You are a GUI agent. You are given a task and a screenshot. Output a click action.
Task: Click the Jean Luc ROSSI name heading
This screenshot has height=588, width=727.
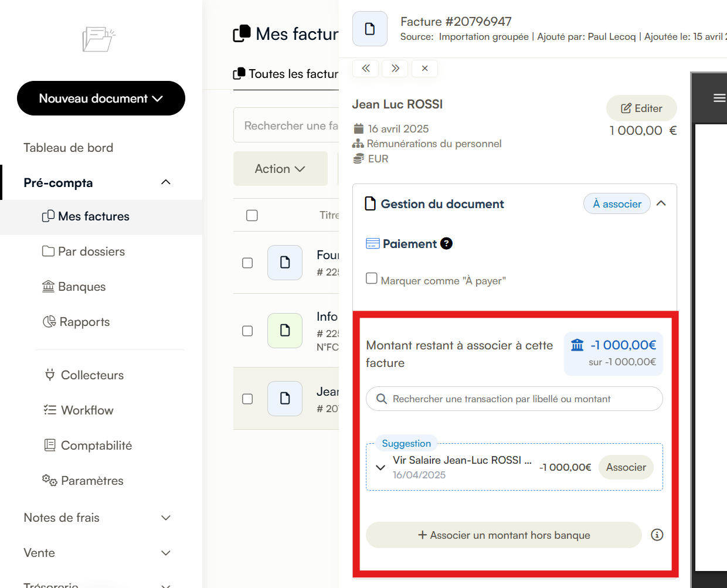pos(398,104)
